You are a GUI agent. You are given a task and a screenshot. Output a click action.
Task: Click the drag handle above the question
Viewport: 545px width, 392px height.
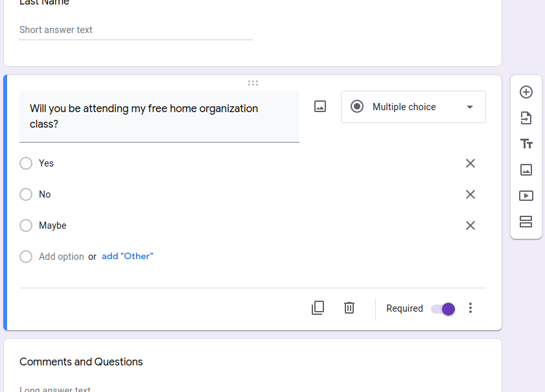point(253,83)
